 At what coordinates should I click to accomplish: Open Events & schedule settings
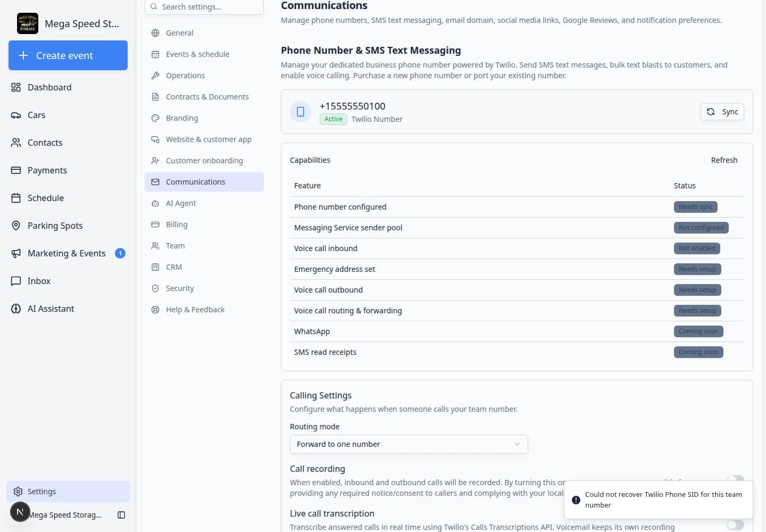coord(204,54)
